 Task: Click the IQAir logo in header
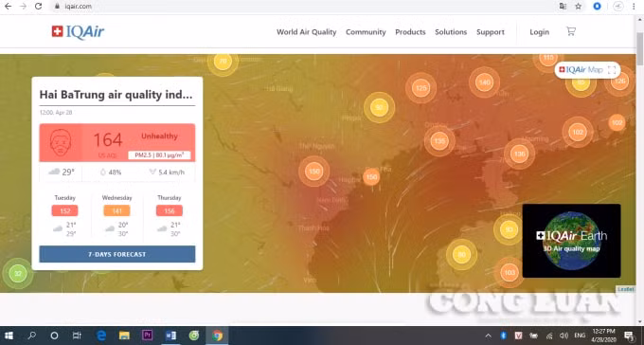pyautogui.click(x=78, y=31)
